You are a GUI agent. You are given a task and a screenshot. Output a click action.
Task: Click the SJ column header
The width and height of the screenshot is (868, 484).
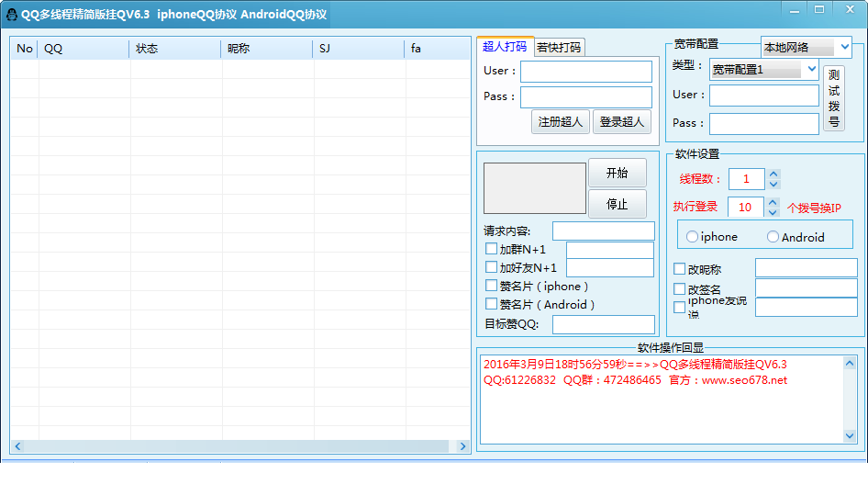pos(359,49)
